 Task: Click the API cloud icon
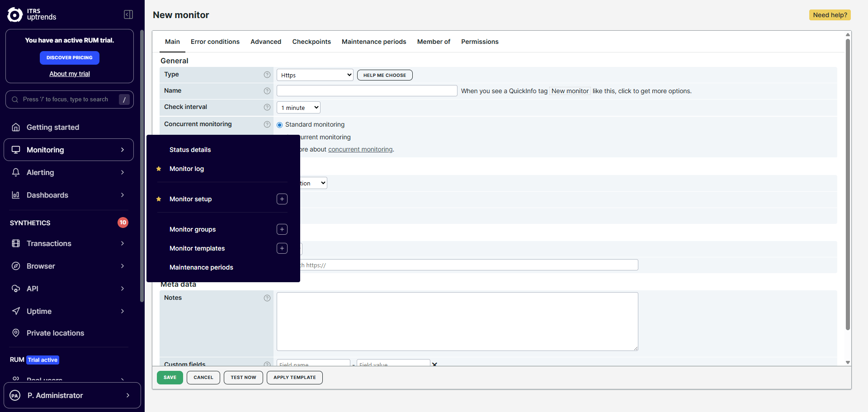[x=16, y=289]
